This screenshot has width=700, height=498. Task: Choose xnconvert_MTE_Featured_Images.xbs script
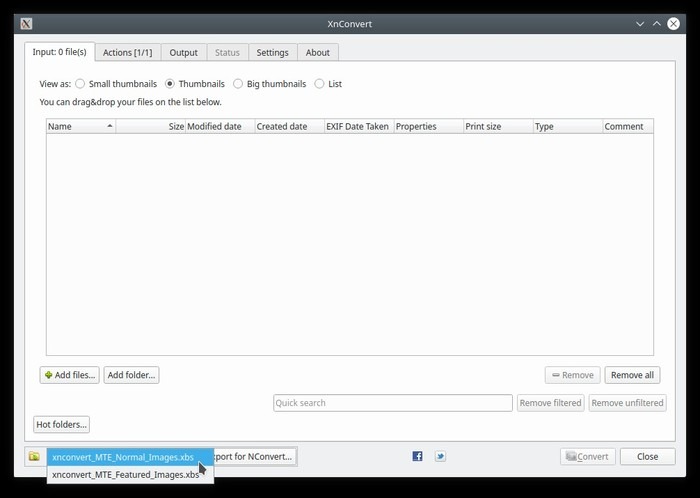[x=130, y=474]
